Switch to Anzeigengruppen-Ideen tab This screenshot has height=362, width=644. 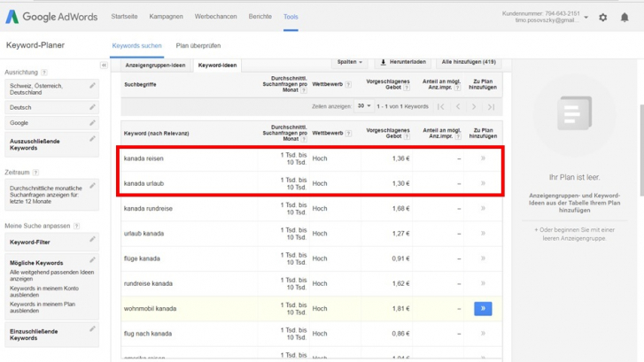pos(155,65)
